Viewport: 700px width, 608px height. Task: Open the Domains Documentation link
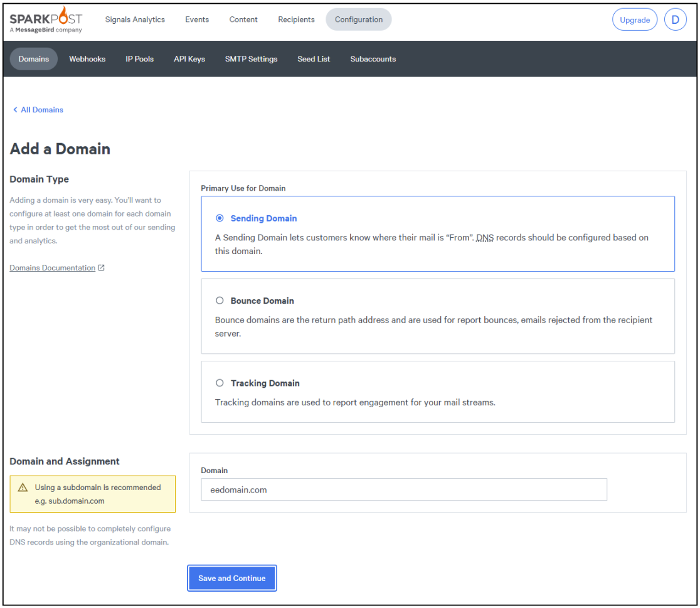coord(53,268)
